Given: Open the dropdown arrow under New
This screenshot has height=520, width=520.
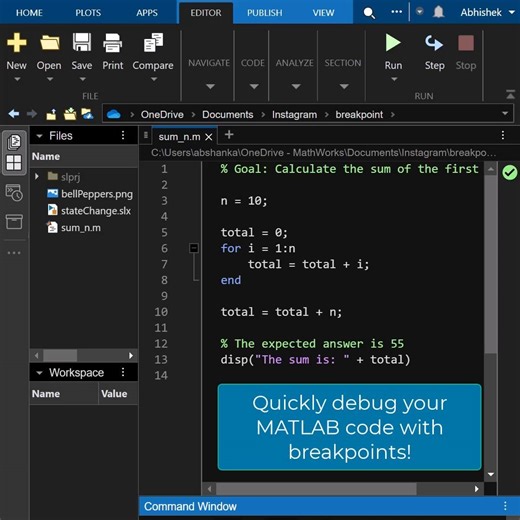Looking at the screenshot, I should pyautogui.click(x=17, y=79).
